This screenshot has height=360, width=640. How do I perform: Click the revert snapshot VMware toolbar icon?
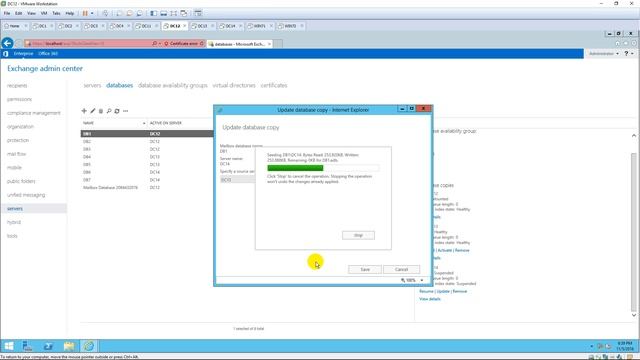click(x=129, y=13)
